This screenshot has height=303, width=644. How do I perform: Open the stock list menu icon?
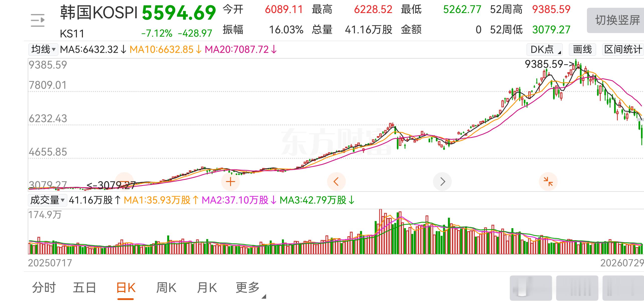38,21
